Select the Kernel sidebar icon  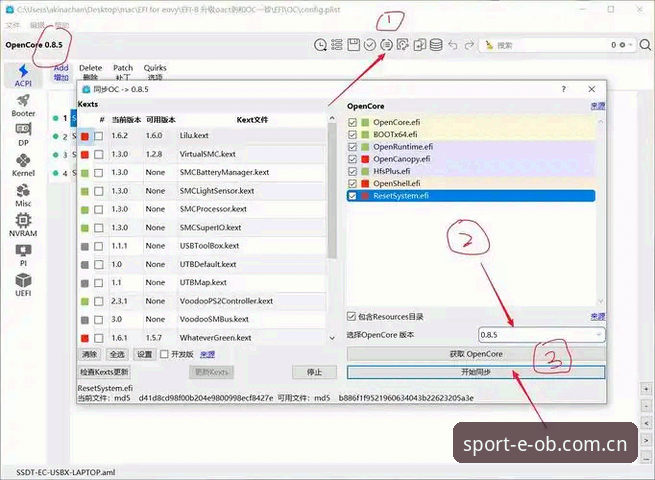[x=23, y=165]
